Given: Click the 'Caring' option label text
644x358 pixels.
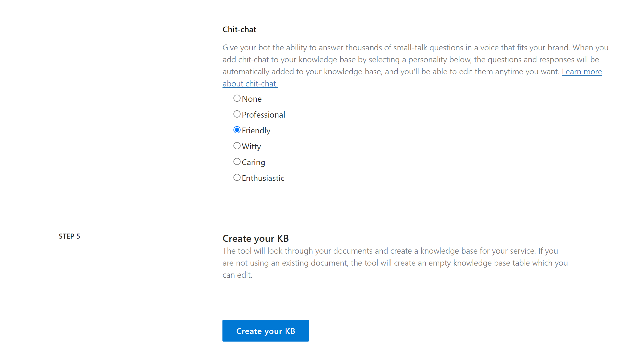Looking at the screenshot, I should pyautogui.click(x=253, y=162).
